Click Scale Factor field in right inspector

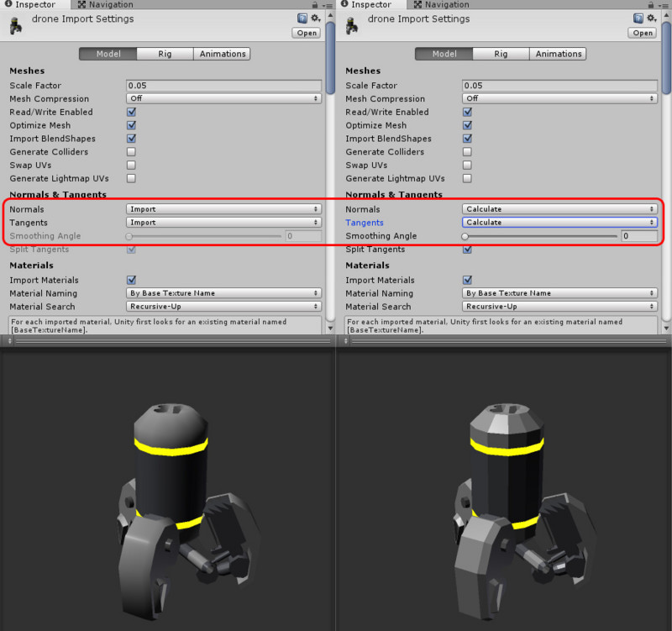pos(559,86)
